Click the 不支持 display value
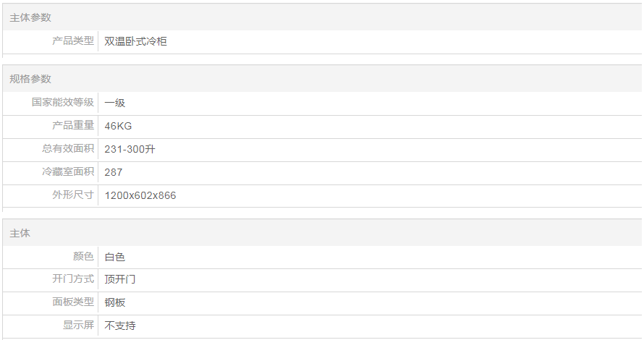Screen dimensions: 644x340 [120, 326]
